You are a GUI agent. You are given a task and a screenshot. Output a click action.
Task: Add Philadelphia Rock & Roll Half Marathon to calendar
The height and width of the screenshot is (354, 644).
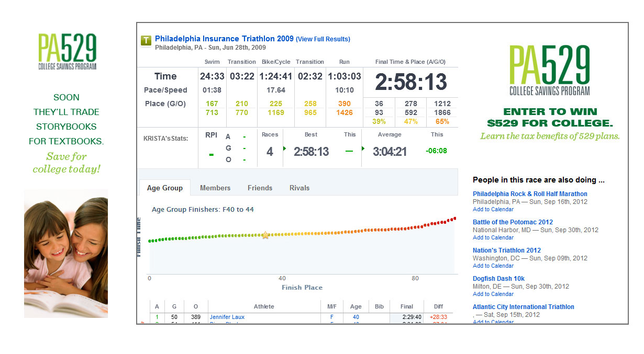point(493,209)
